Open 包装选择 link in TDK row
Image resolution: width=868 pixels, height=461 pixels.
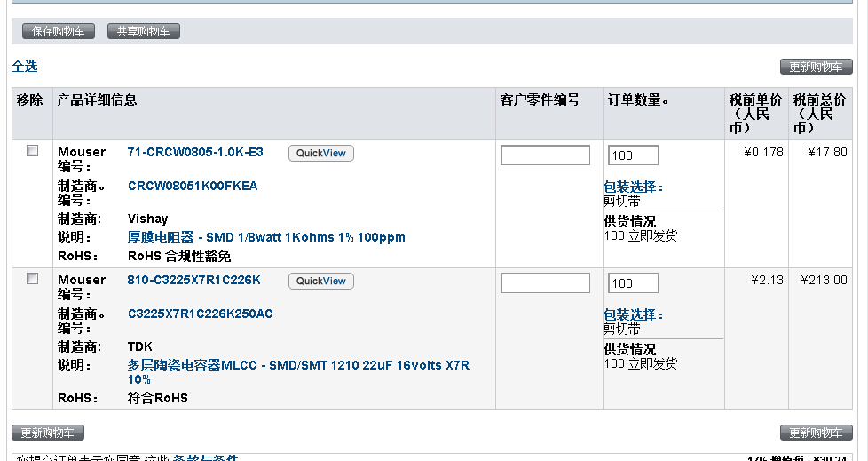click(x=634, y=315)
